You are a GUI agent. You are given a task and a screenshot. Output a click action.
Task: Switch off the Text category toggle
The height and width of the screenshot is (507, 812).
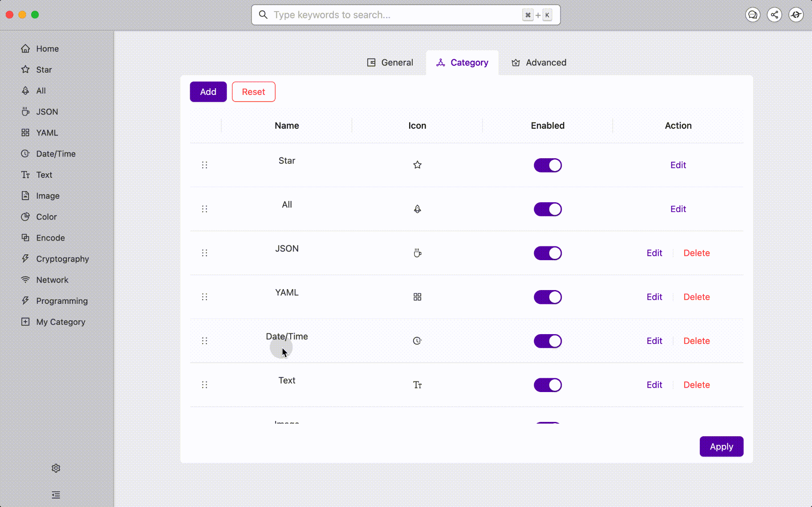coord(548,385)
